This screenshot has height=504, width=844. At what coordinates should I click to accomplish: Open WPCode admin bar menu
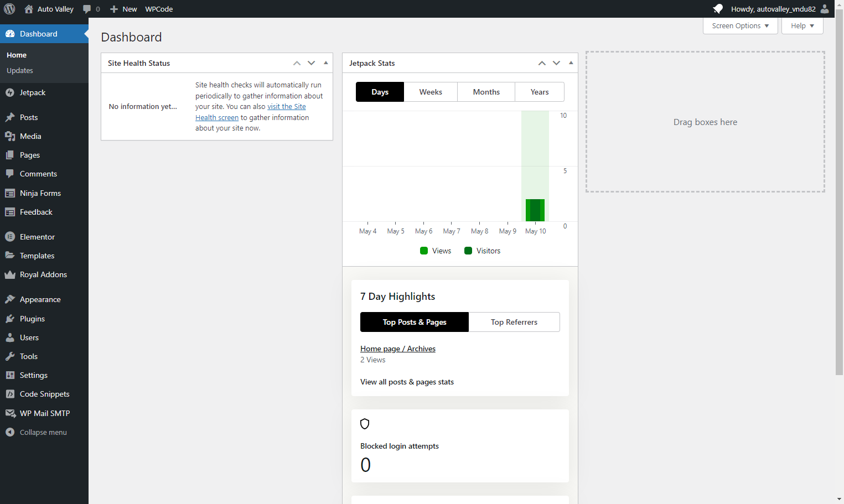(159, 9)
